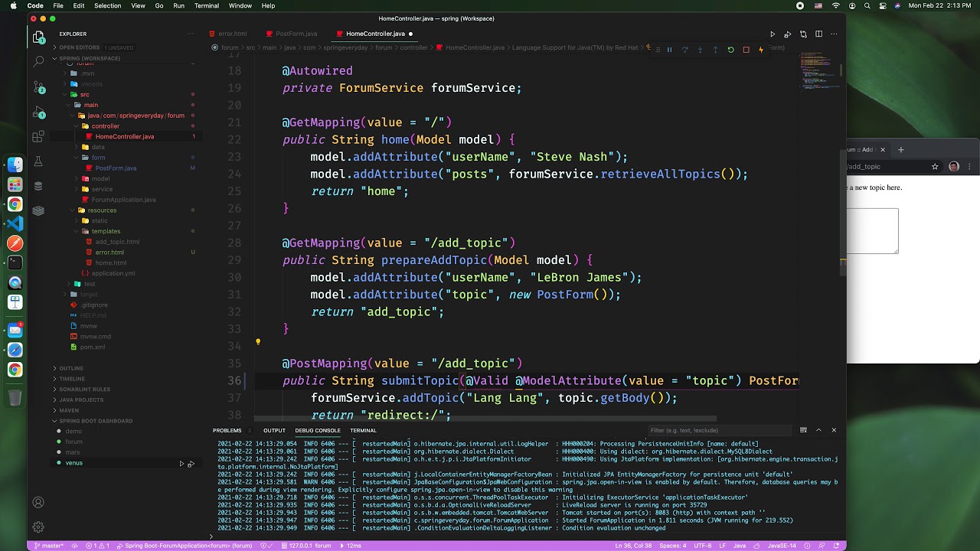Viewport: 980px width, 551px height.
Task: Click the Java language mode indicator
Action: point(740,546)
